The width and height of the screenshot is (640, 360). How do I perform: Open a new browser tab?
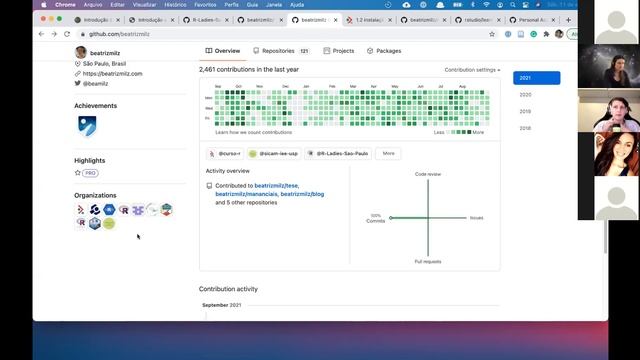[x=568, y=20]
